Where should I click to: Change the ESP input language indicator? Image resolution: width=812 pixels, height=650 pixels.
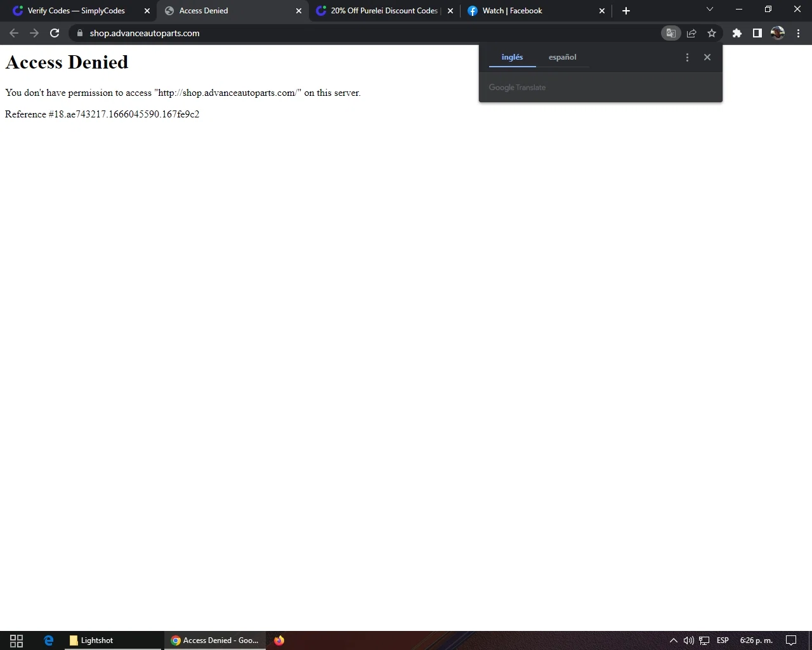click(x=723, y=640)
